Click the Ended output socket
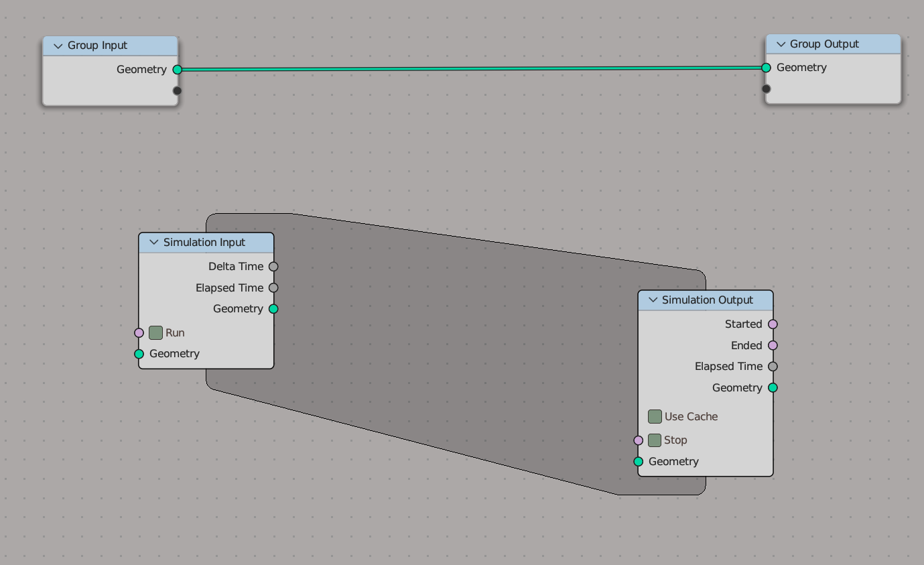The height and width of the screenshot is (565, 924). 773,345
